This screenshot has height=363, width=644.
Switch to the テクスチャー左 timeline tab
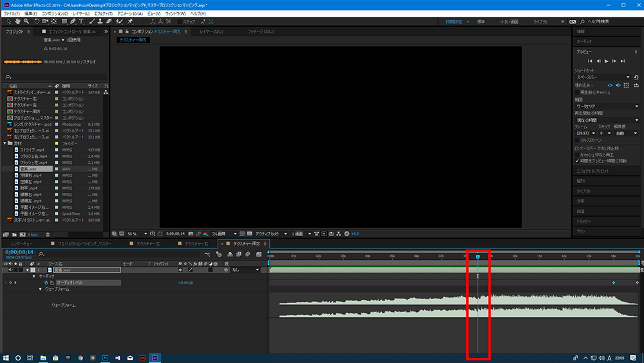point(144,244)
